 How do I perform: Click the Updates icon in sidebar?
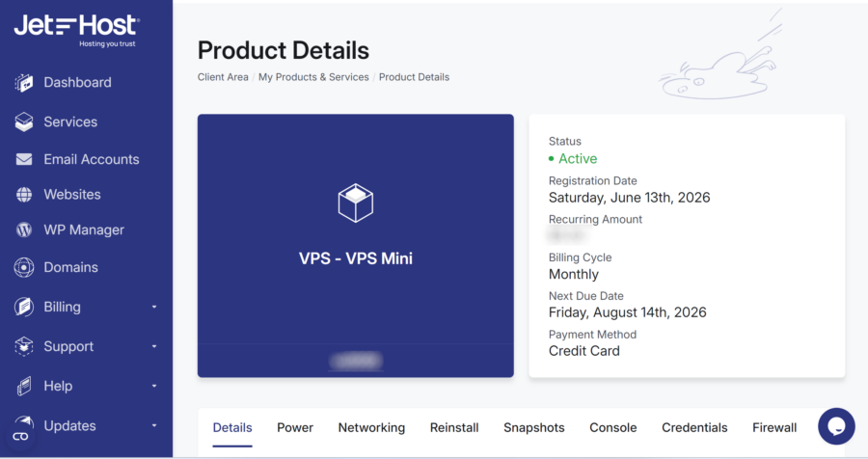coord(24,422)
